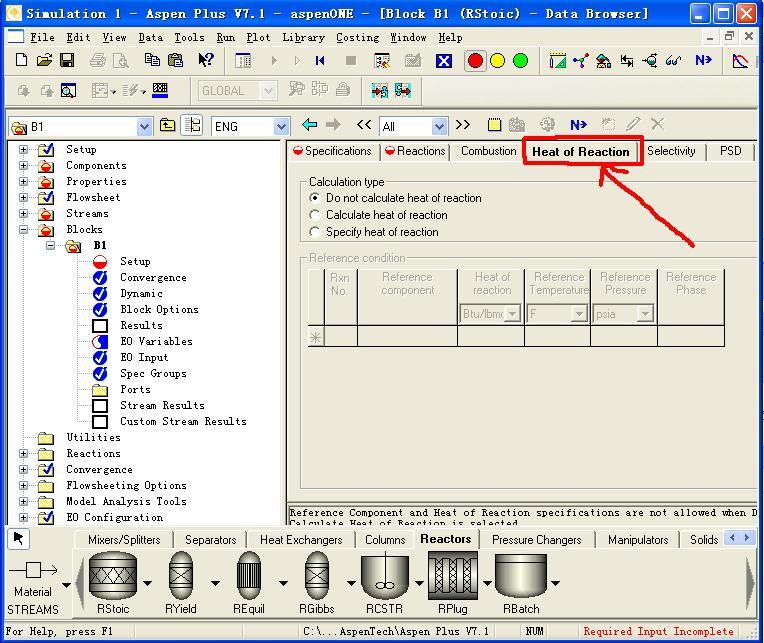
Task: Click the Copy icon in toolbar
Action: [152, 60]
